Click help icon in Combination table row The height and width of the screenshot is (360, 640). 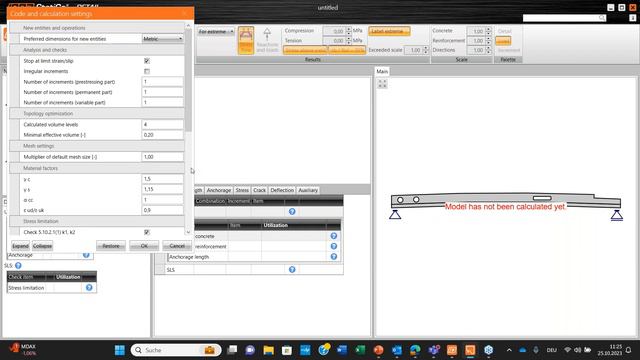click(292, 211)
